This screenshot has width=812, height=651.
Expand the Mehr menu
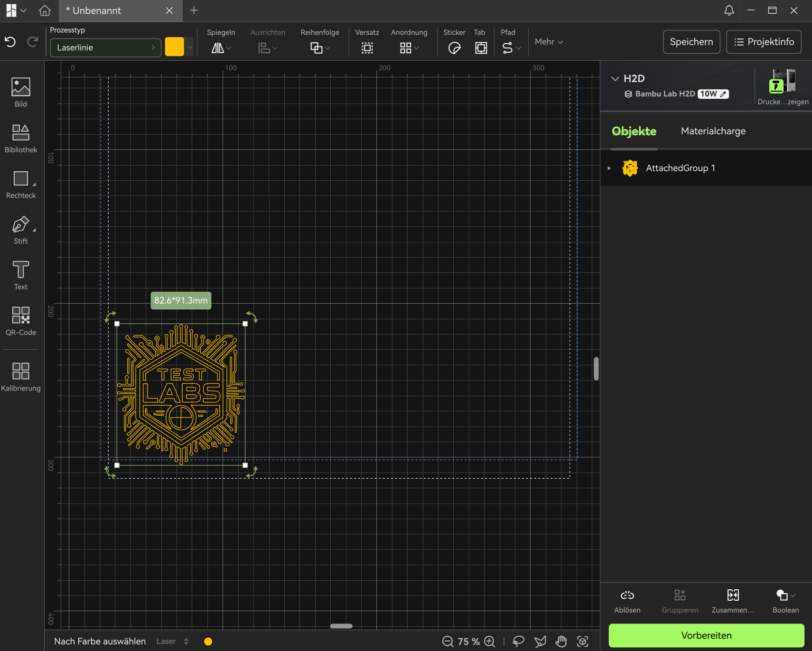click(549, 42)
